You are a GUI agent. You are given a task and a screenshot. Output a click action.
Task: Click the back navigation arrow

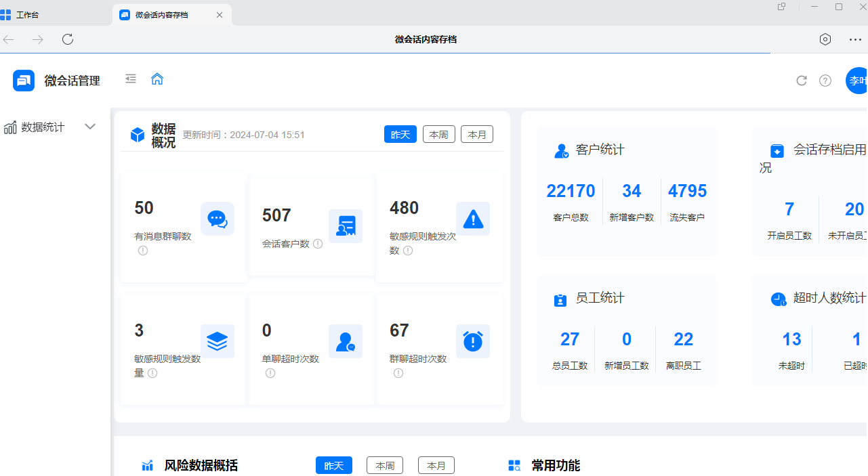tap(8, 39)
